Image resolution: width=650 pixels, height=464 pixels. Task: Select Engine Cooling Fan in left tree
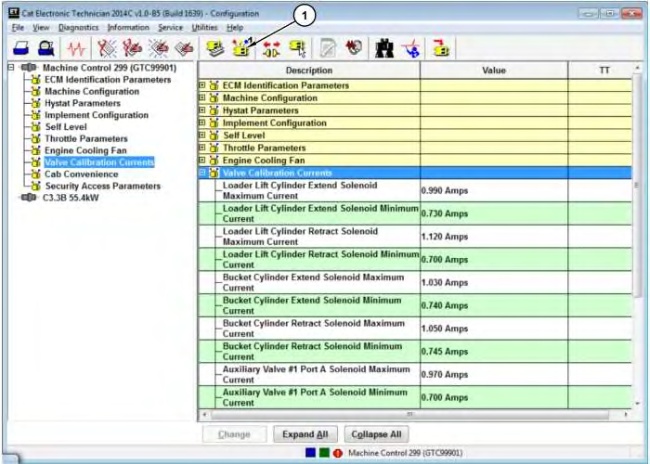click(86, 151)
